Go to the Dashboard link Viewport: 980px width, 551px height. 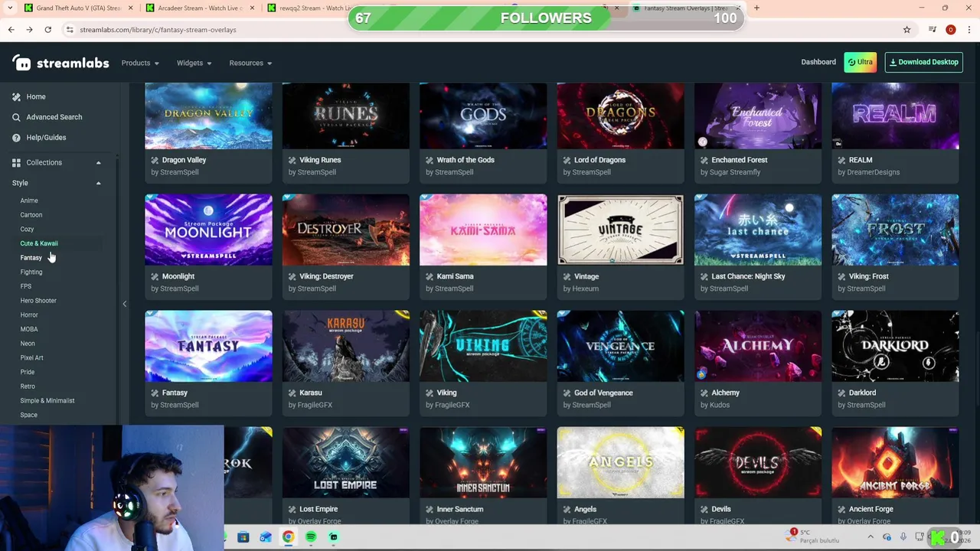[818, 62]
